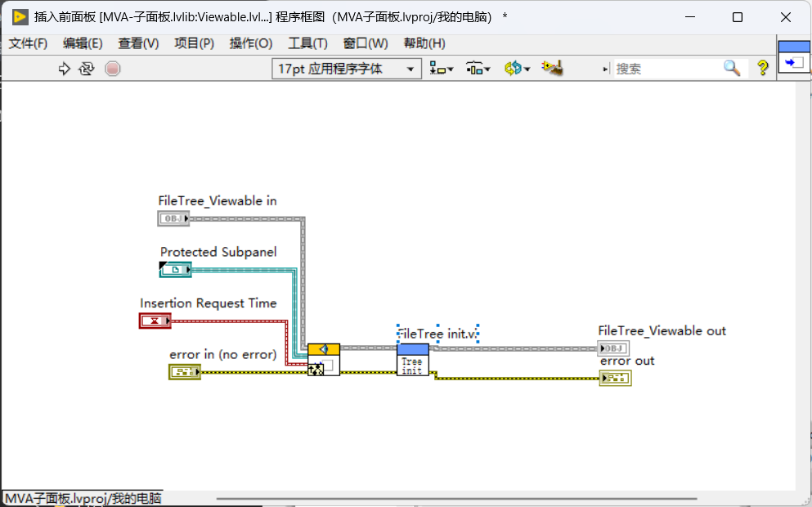
Task: Click the Clean Up Diagram broom icon
Action: (553, 68)
